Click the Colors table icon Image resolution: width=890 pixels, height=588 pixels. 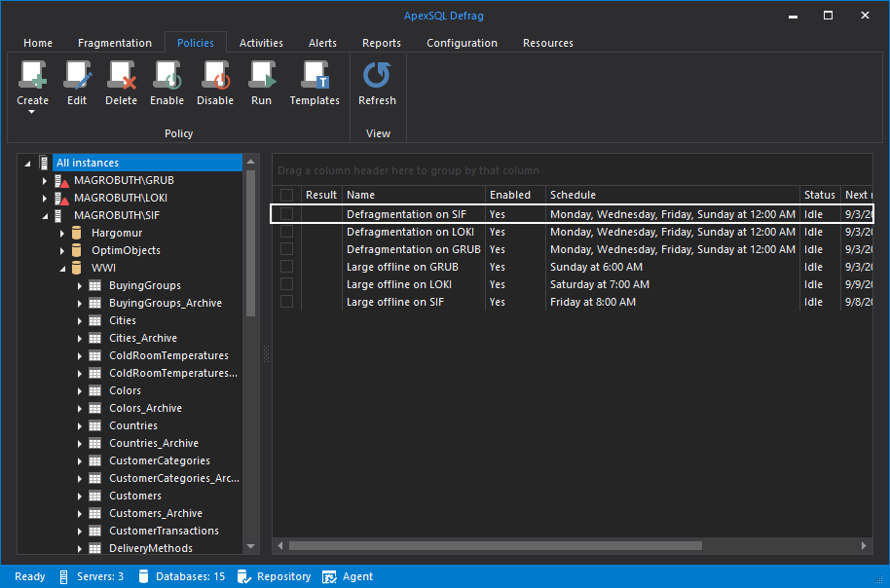click(x=94, y=391)
